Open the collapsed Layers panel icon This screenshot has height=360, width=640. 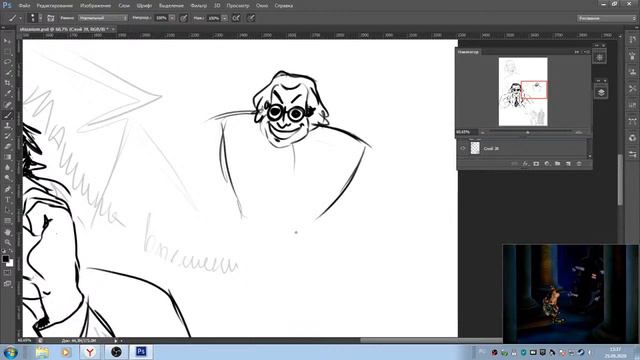point(601,93)
